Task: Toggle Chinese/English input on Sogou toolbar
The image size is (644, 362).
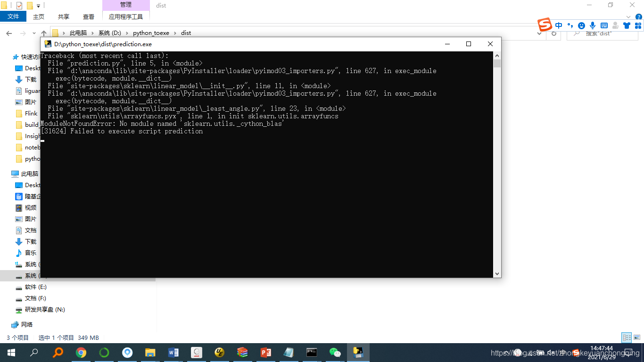Action: pos(559,25)
